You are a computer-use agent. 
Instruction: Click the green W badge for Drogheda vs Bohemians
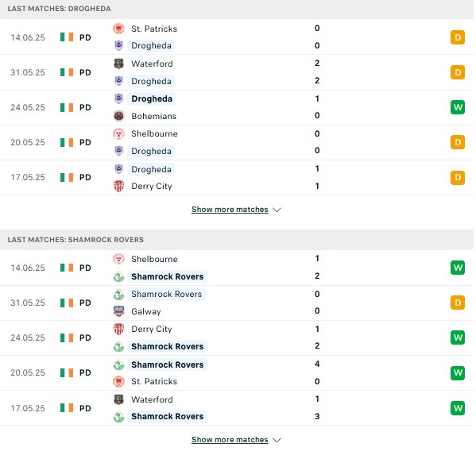tap(458, 107)
